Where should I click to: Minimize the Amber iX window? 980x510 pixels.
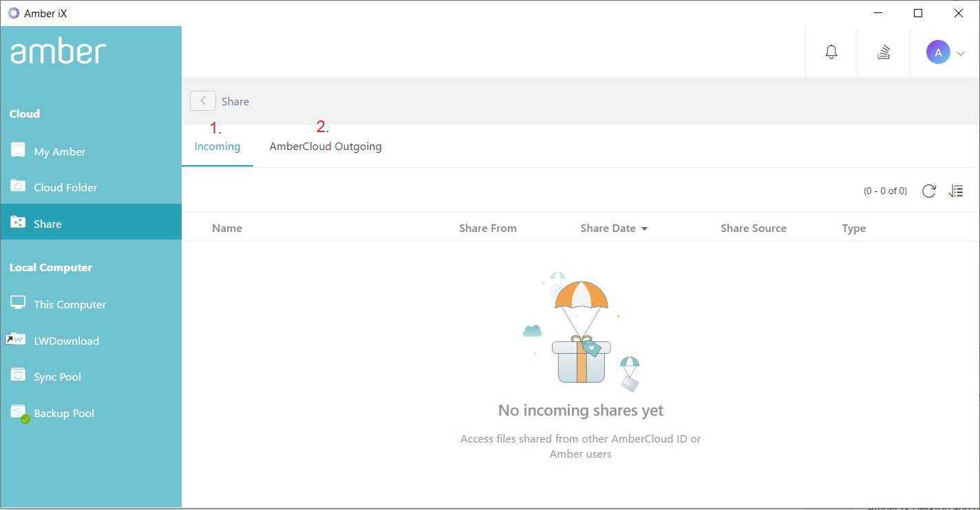pos(877,13)
